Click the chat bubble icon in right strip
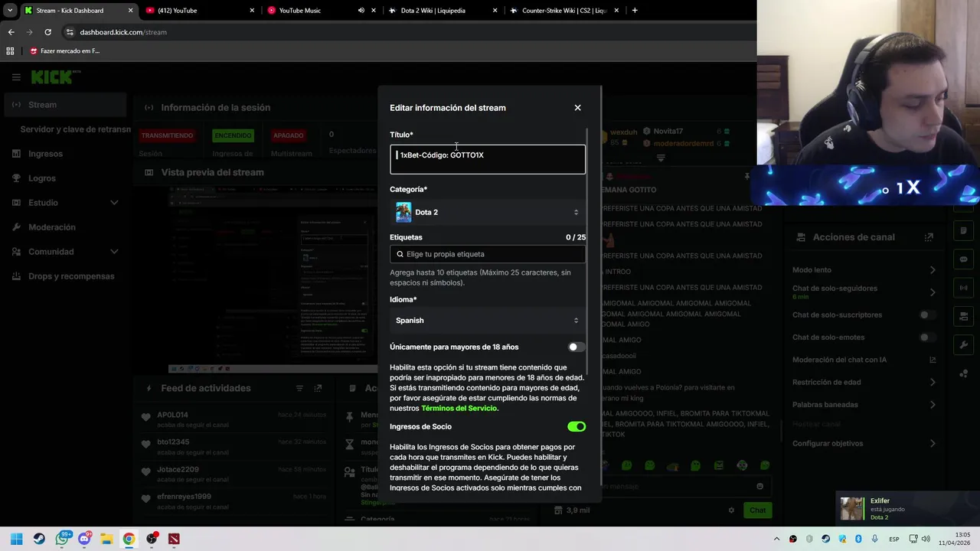 pyautogui.click(x=963, y=259)
